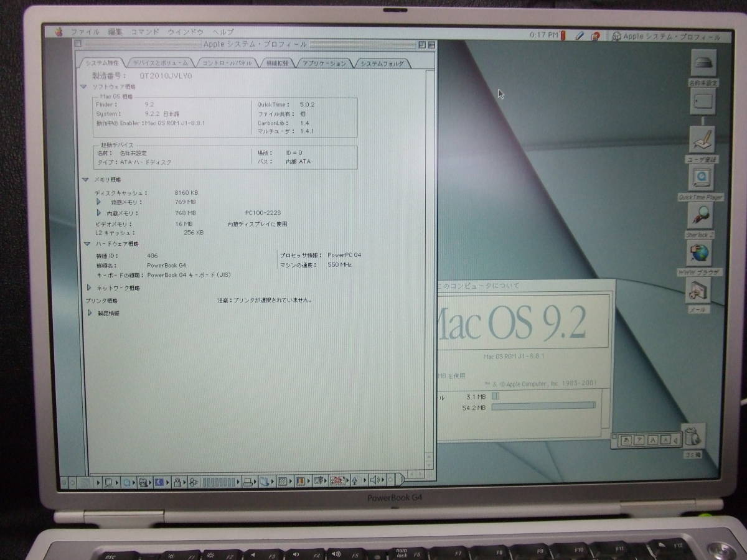The image size is (747, 560).
Task: Click the pencil icon in the menu bar
Action: point(578,36)
